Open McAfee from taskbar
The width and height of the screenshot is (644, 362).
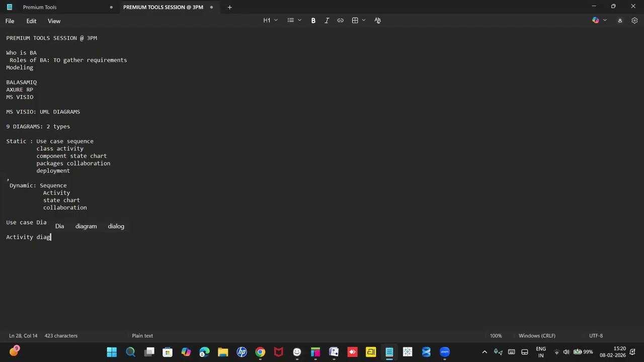pyautogui.click(x=278, y=352)
